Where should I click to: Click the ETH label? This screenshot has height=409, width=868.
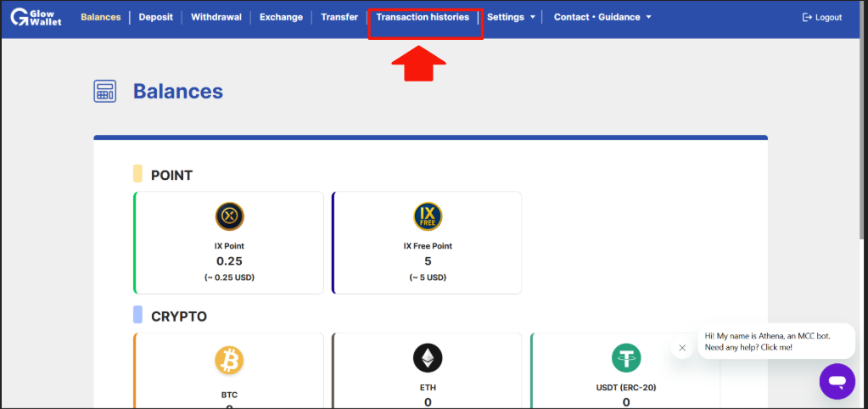428,388
